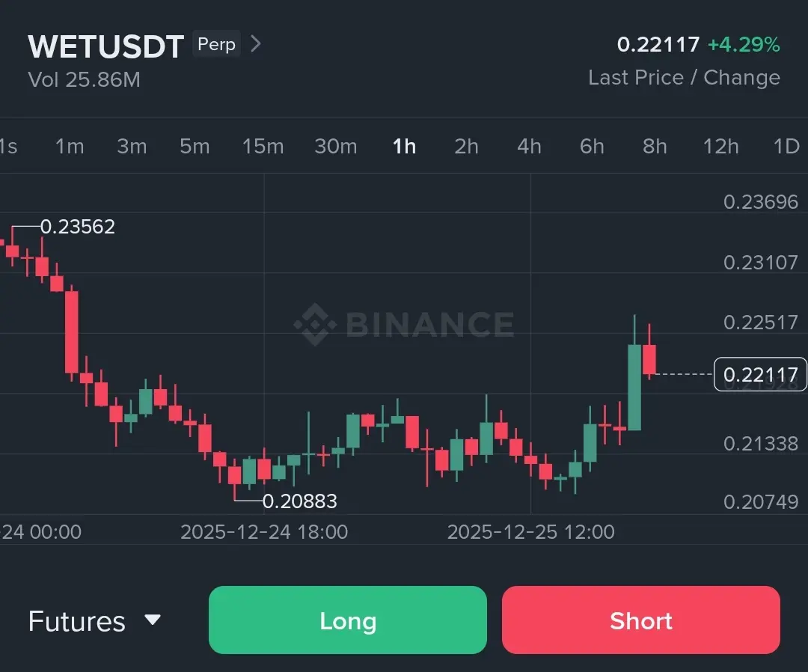Switch to the 3m interval

point(132,146)
